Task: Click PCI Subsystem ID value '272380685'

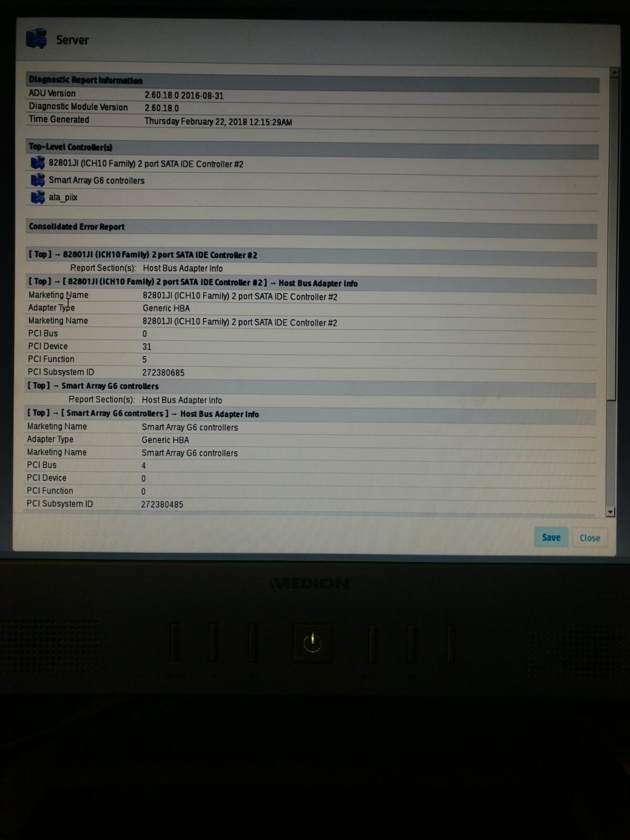Action: (x=163, y=373)
